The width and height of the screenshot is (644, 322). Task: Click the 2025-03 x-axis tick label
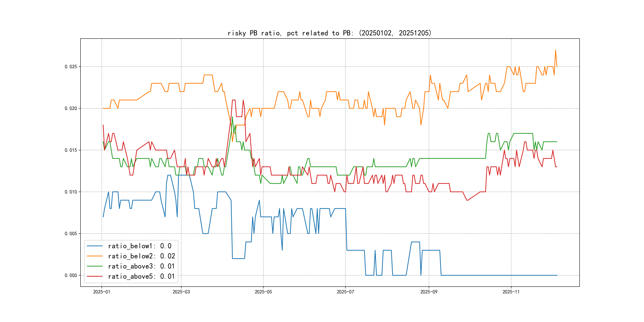click(181, 292)
